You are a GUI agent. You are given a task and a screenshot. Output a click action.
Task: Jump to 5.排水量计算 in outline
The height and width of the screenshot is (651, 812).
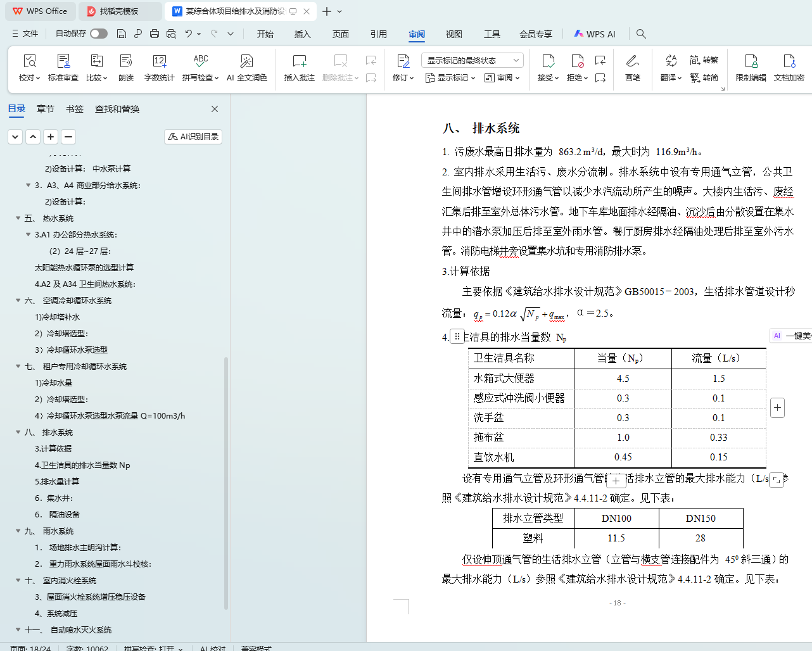pyautogui.click(x=57, y=481)
